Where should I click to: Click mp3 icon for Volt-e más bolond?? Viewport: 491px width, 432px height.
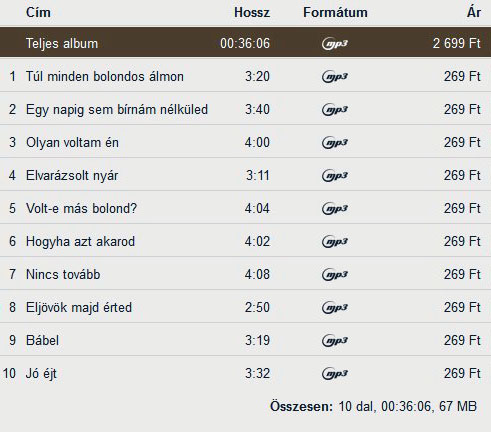[335, 209]
